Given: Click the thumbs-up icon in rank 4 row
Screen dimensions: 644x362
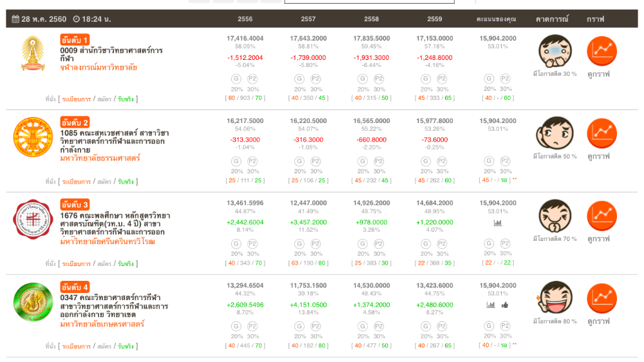Looking at the screenshot, I should pyautogui.click(x=505, y=305).
